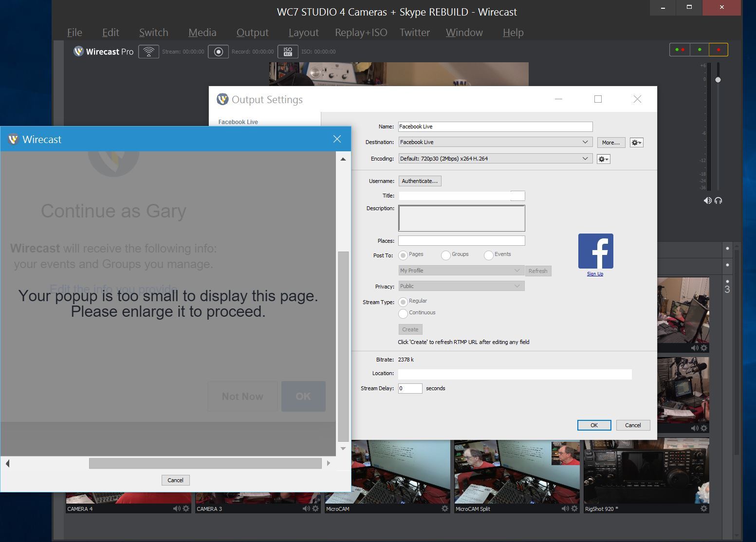This screenshot has width=756, height=542.
Task: Click OK in Output Settings dialog
Action: [594, 425]
